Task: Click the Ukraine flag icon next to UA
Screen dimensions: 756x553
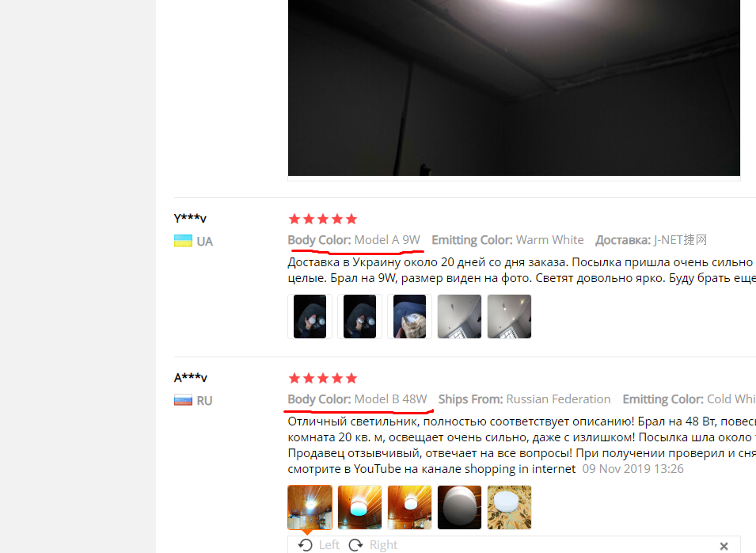Action: [183, 241]
